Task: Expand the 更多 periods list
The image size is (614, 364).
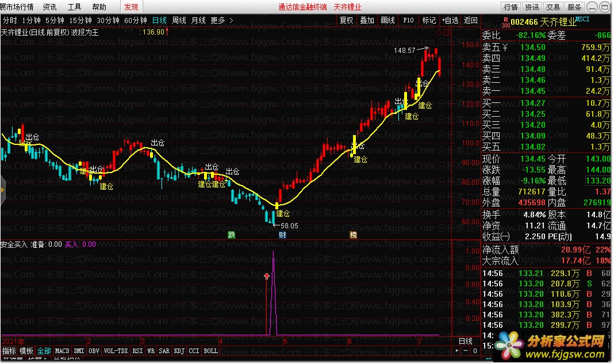Action: tap(221, 20)
